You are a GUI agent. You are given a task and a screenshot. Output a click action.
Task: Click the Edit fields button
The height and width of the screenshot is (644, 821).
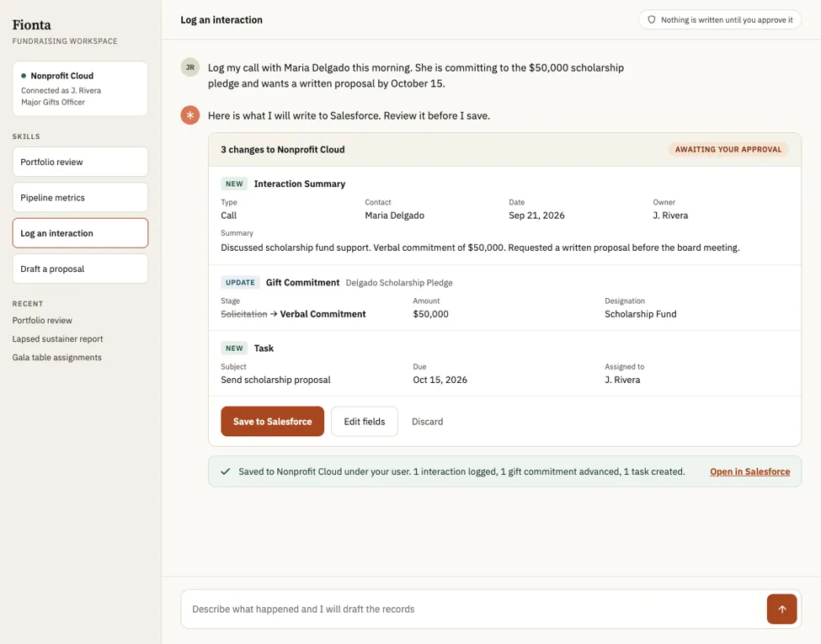(x=365, y=422)
